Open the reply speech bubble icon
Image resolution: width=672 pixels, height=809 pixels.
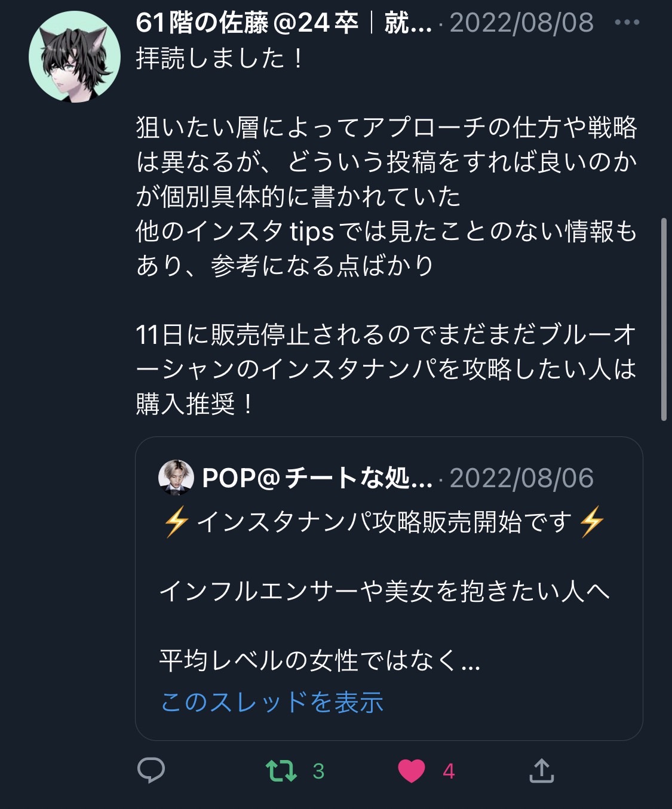click(151, 770)
